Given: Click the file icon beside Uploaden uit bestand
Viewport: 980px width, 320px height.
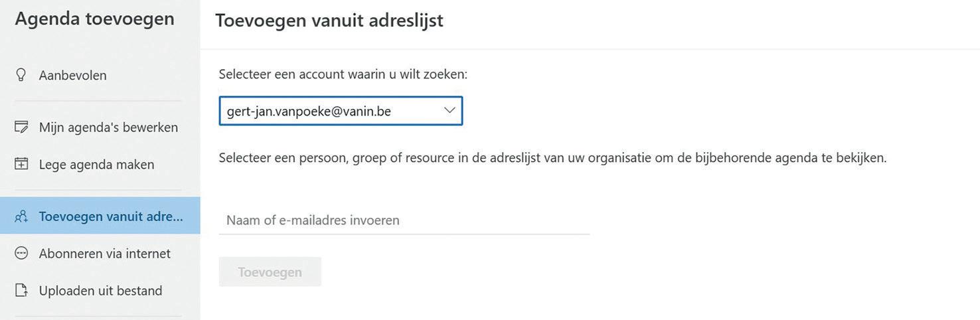Looking at the screenshot, I should [21, 291].
